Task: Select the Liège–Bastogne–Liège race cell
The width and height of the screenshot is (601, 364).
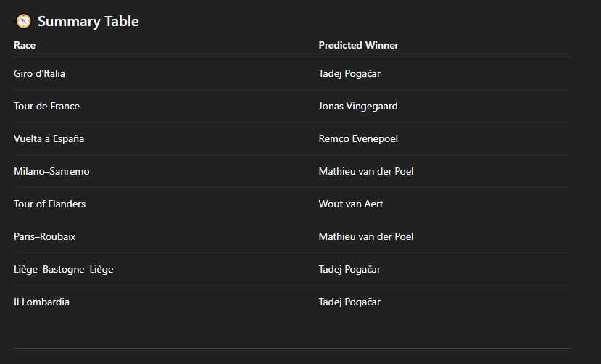Action: [x=63, y=269]
